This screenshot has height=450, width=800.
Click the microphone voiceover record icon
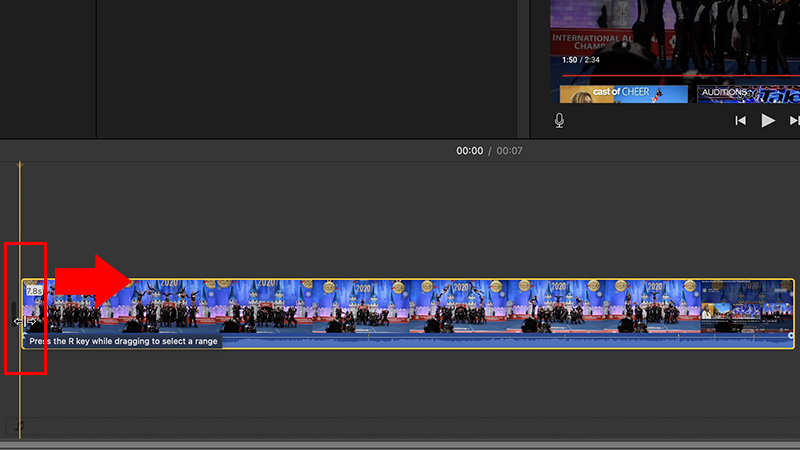coord(560,120)
